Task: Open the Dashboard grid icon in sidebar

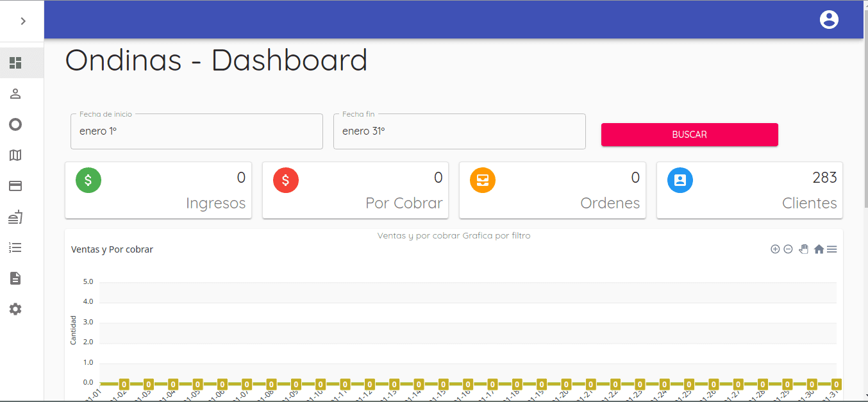Action: (15, 63)
